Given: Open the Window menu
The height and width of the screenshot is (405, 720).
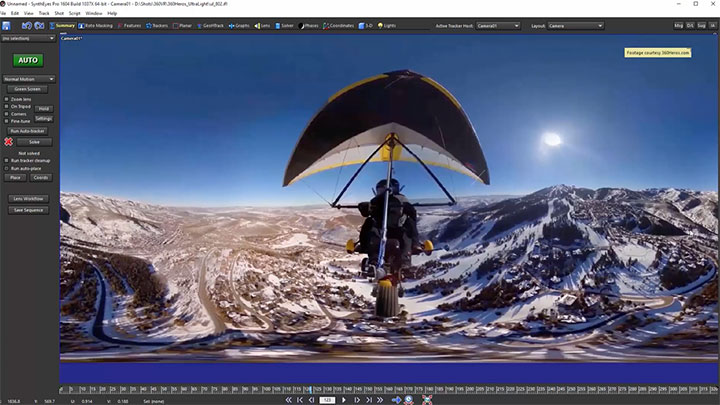Looking at the screenshot, I should (94, 13).
